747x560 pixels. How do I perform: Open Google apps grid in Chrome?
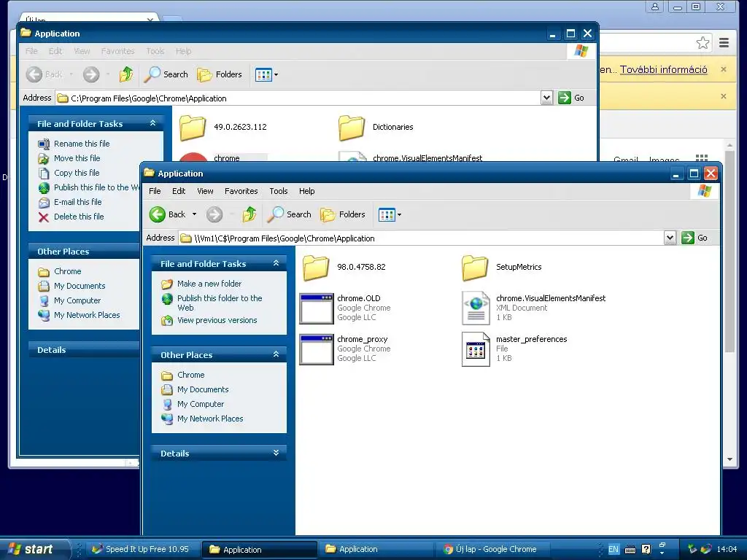[x=701, y=158]
